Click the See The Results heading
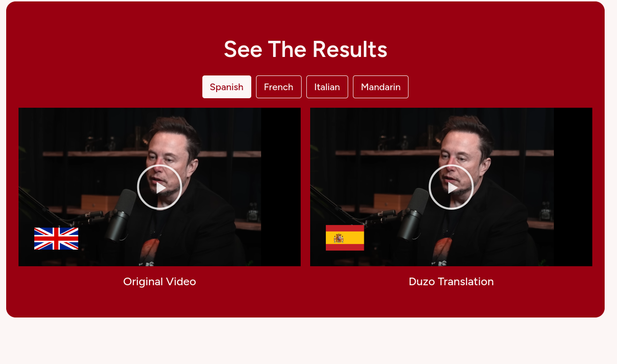This screenshot has width=617, height=364. coord(305,49)
